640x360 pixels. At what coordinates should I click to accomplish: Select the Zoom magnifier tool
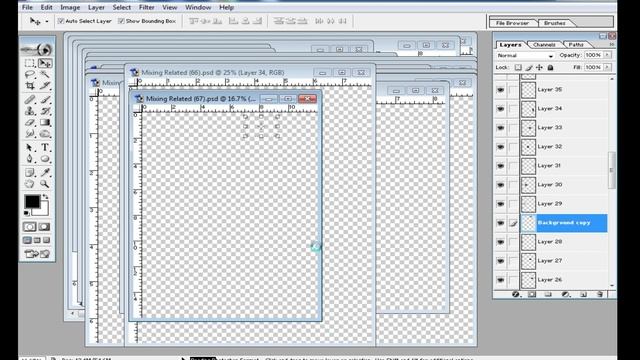[x=45, y=184]
